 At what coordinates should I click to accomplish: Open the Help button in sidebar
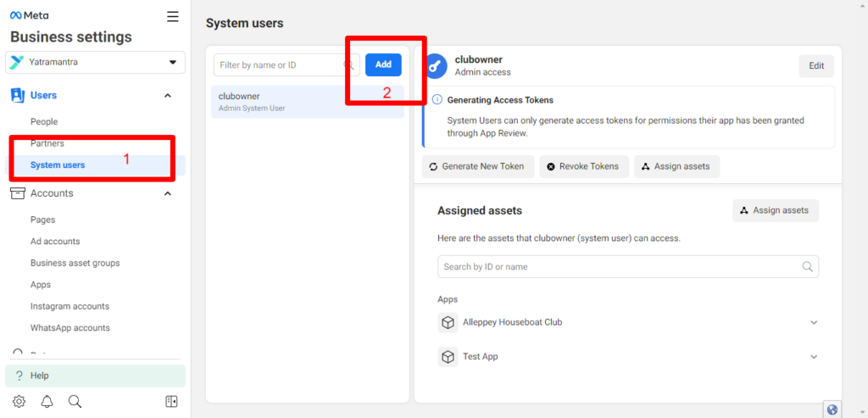coord(95,376)
